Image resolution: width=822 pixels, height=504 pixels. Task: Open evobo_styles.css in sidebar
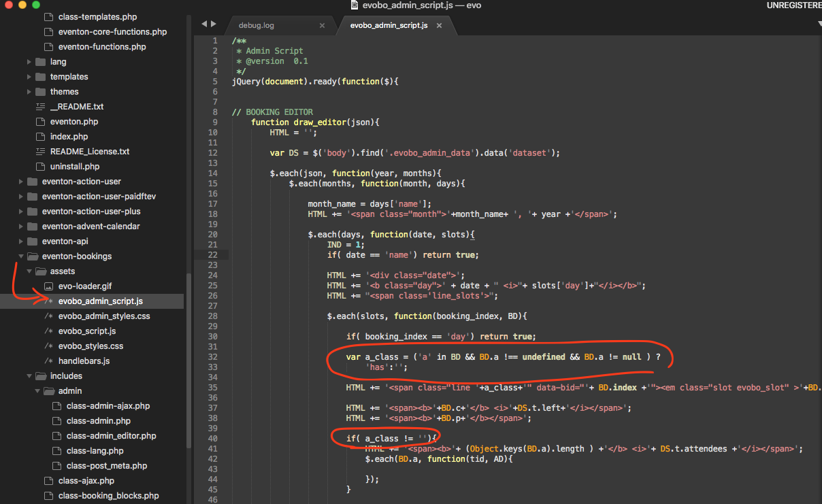[91, 346]
